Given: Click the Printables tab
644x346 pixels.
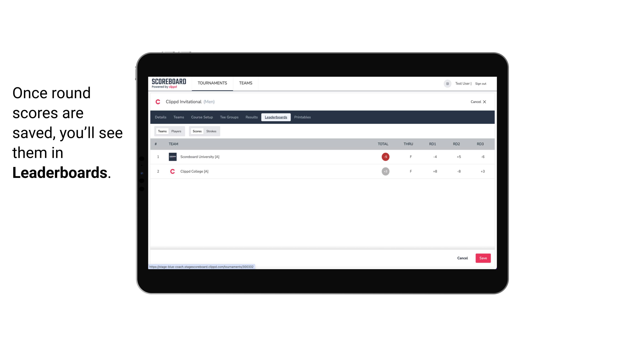Looking at the screenshot, I should [x=303, y=117].
